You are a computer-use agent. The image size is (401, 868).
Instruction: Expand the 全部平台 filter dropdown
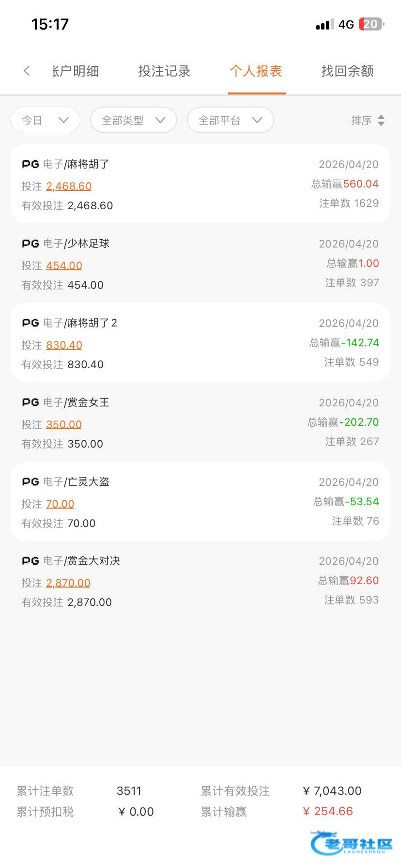[x=231, y=120]
